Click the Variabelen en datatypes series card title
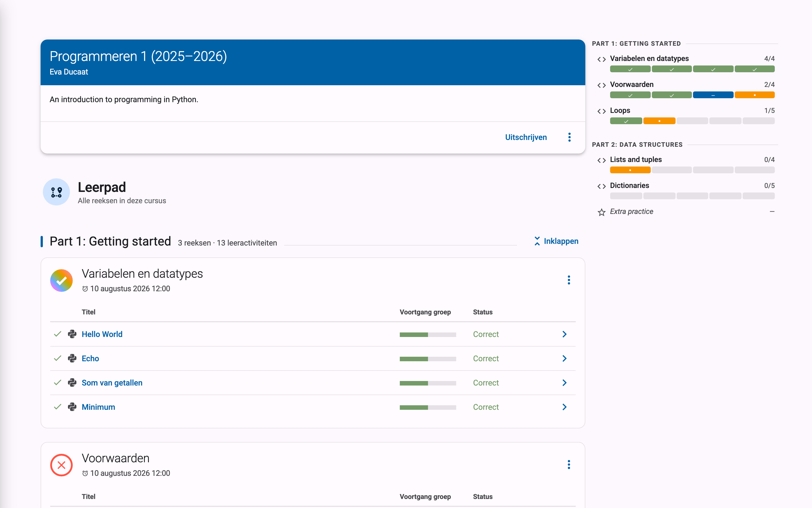Image resolution: width=812 pixels, height=508 pixels. pos(142,273)
